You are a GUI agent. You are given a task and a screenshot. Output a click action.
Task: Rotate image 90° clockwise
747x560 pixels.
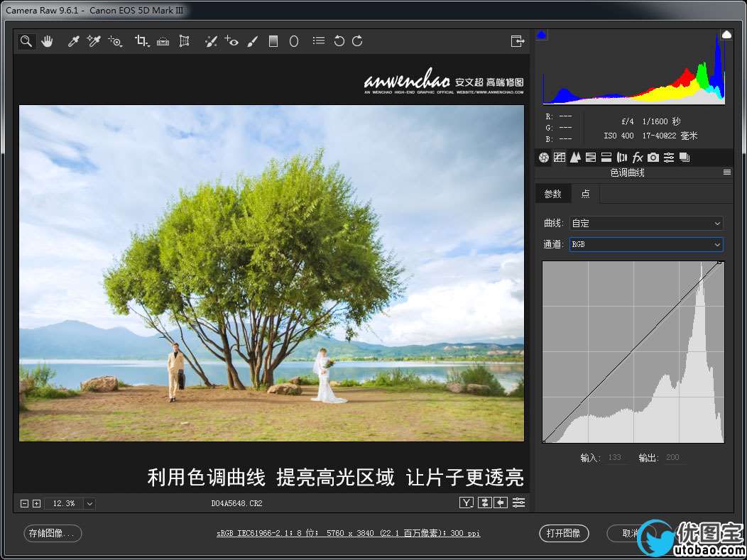(357, 41)
